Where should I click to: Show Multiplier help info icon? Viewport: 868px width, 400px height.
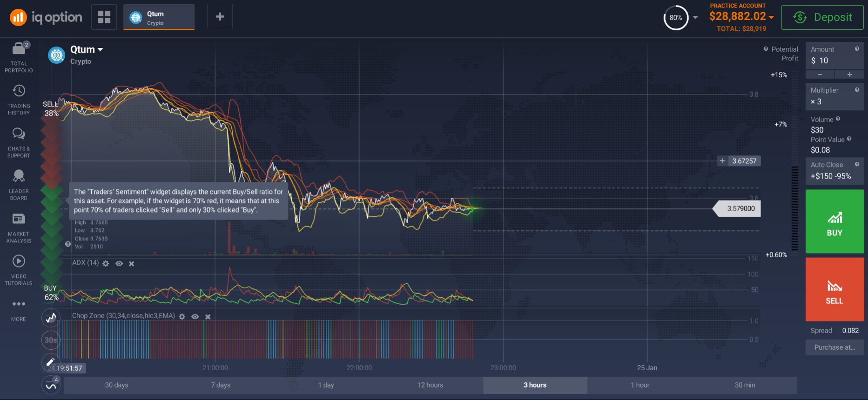pyautogui.click(x=857, y=90)
